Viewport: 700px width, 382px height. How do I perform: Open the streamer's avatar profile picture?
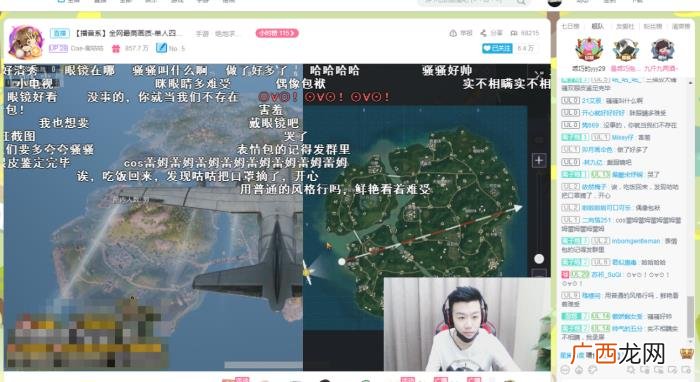(26, 42)
